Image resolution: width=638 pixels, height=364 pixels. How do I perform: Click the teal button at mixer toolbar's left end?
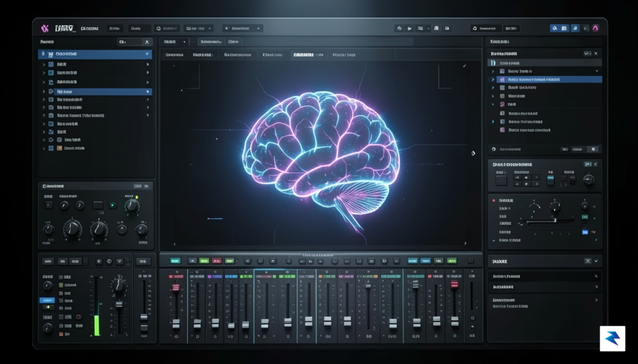[175, 261]
